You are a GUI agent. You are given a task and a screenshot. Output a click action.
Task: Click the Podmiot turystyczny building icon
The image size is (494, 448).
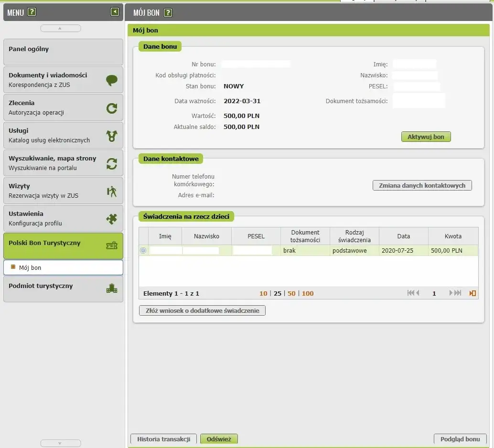point(112,288)
